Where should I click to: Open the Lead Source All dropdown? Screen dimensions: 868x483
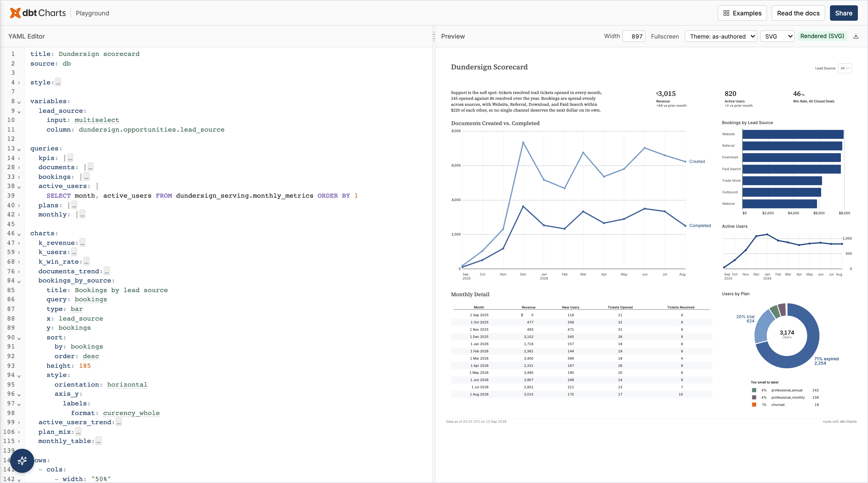click(x=845, y=68)
